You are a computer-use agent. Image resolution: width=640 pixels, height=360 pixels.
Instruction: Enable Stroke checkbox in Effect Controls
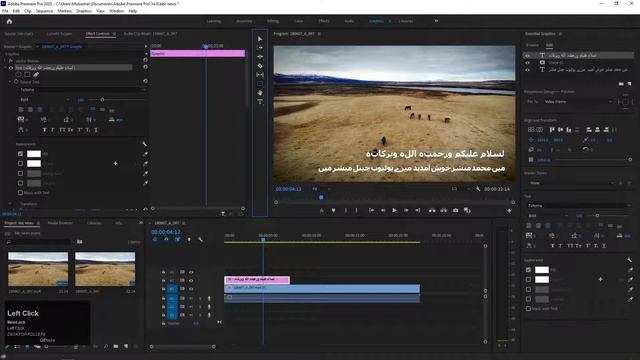tap(20, 164)
